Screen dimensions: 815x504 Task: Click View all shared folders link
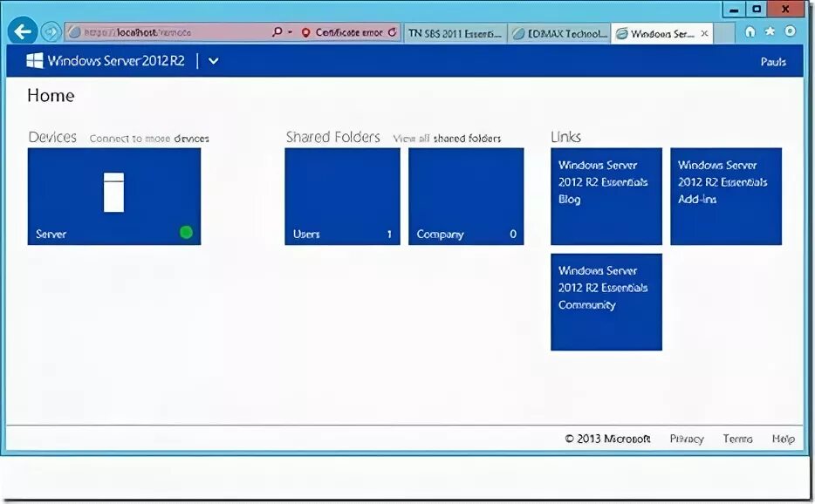point(447,139)
